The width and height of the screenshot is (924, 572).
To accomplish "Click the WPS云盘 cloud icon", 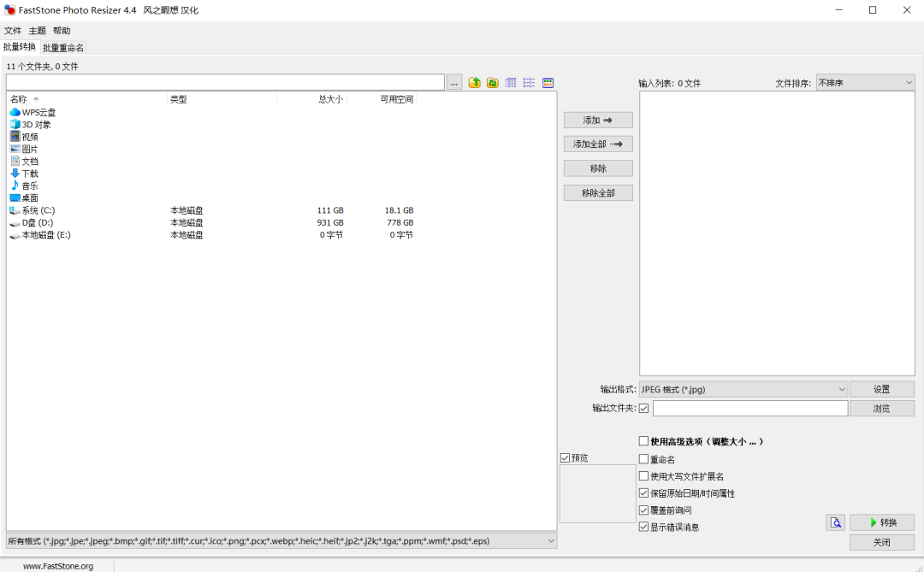I will pyautogui.click(x=15, y=112).
